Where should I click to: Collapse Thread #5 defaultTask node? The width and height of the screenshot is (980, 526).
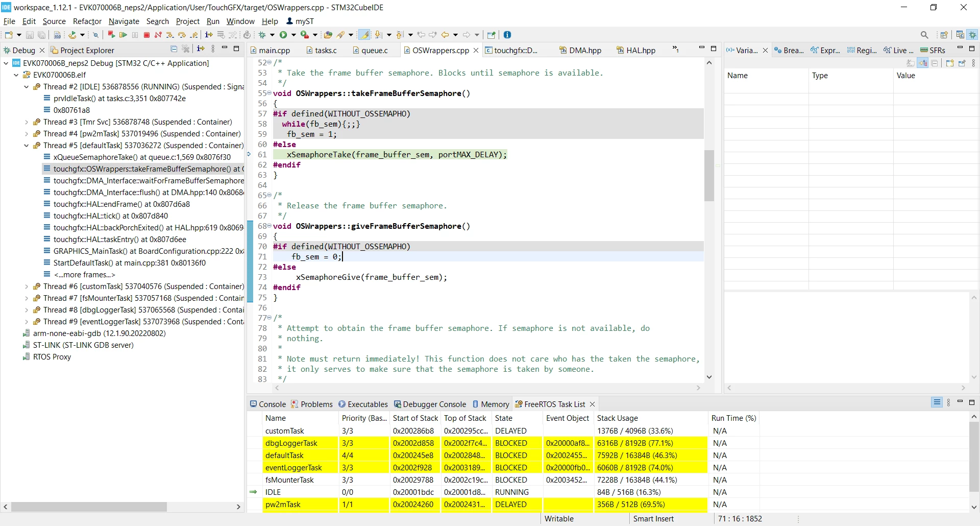[27, 146]
